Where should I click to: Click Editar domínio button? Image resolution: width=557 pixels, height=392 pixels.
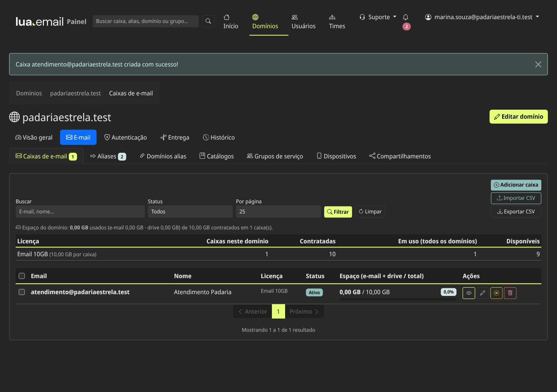519,117
